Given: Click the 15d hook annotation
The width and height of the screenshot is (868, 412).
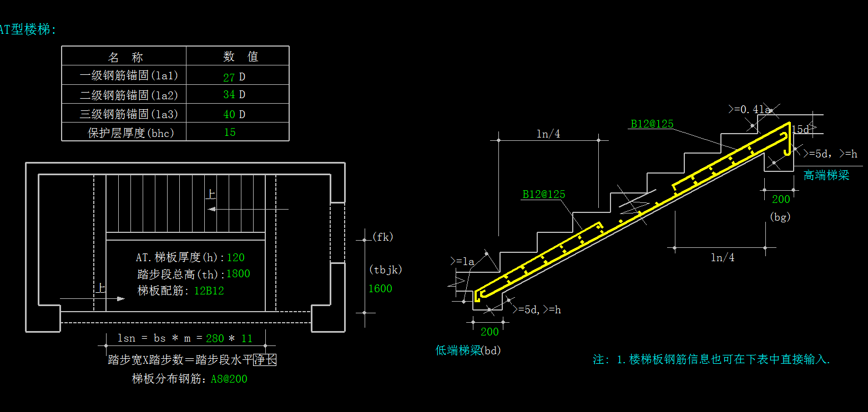Looking at the screenshot, I should (x=800, y=129).
